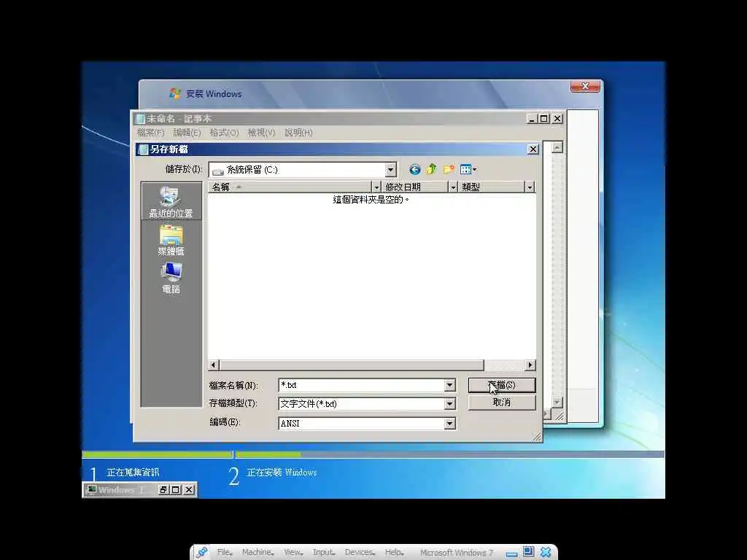Restore the minimized Windows console window

(x=163, y=489)
